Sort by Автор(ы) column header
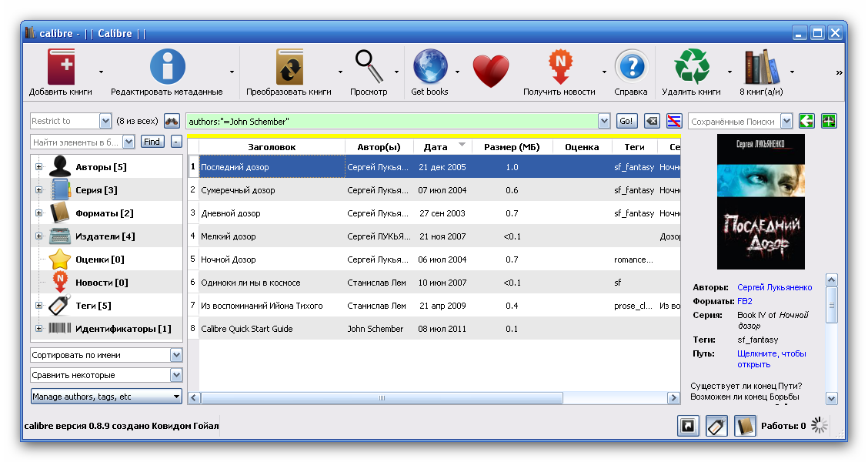Image resolution: width=868 pixels, height=462 pixels. pyautogui.click(x=379, y=147)
